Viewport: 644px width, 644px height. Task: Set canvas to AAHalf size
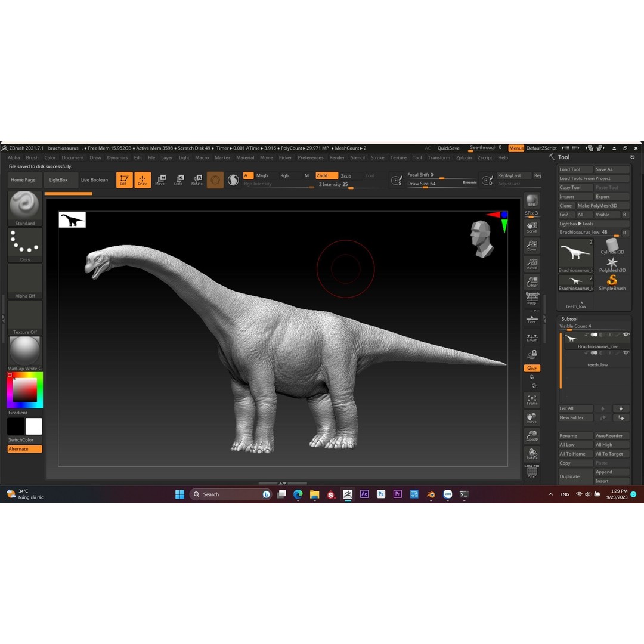point(532,281)
